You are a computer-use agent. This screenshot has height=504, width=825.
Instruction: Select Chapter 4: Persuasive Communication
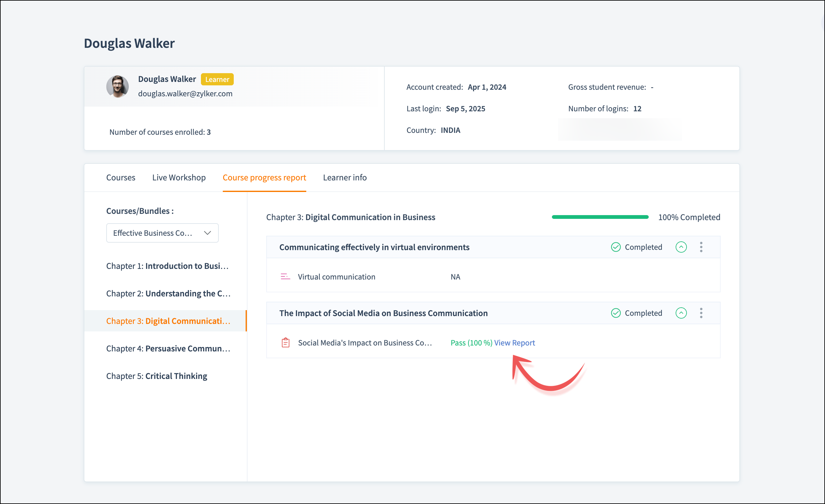(x=168, y=349)
